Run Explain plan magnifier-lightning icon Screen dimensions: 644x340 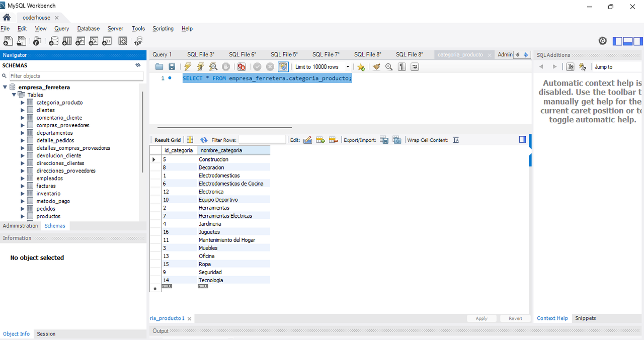(x=213, y=66)
